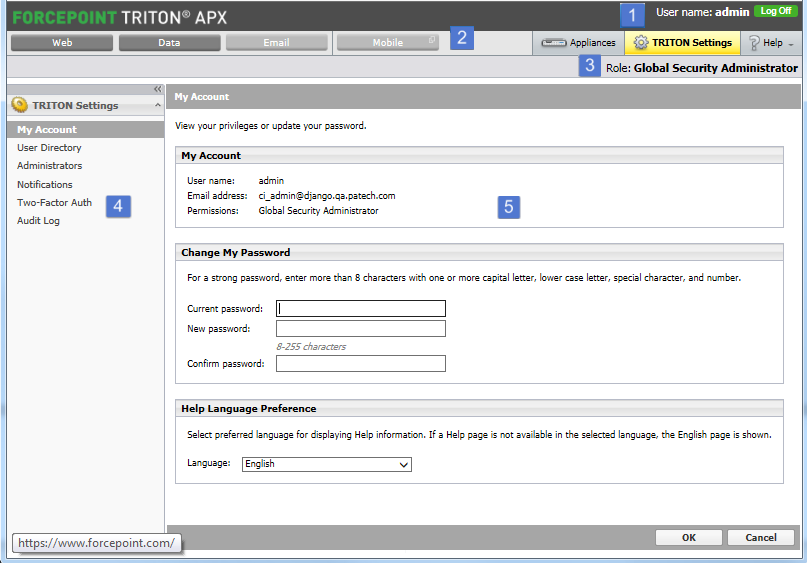Viewport: 807px width, 563px height.
Task: Open Notifications settings
Action: click(45, 184)
